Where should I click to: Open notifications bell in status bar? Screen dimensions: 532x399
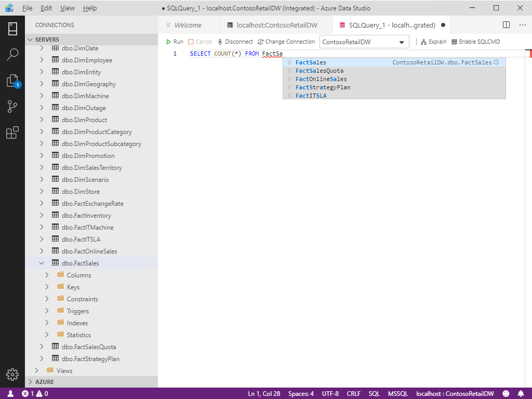coord(521,394)
